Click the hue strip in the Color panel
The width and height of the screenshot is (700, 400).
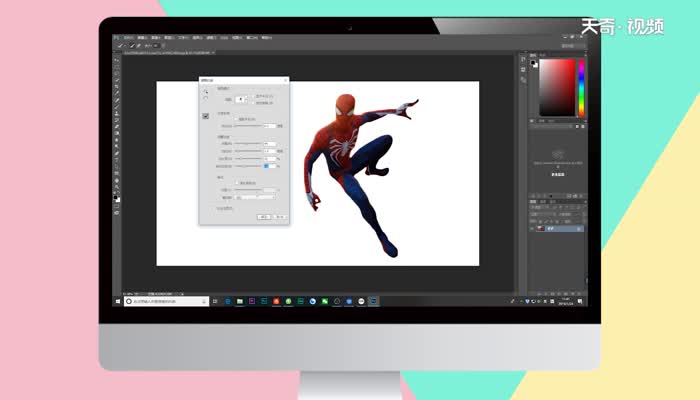[x=581, y=88]
